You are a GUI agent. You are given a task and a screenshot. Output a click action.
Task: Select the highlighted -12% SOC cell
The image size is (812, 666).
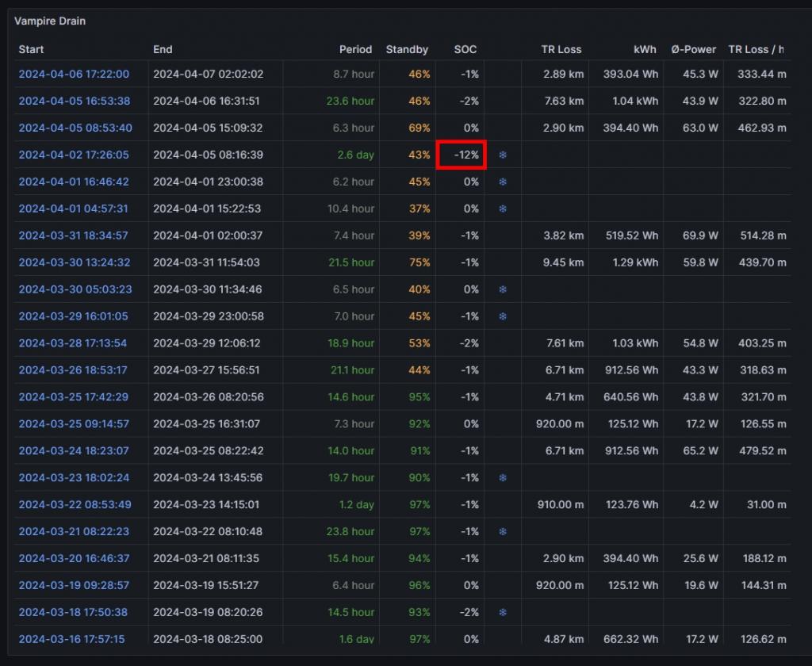[461, 155]
